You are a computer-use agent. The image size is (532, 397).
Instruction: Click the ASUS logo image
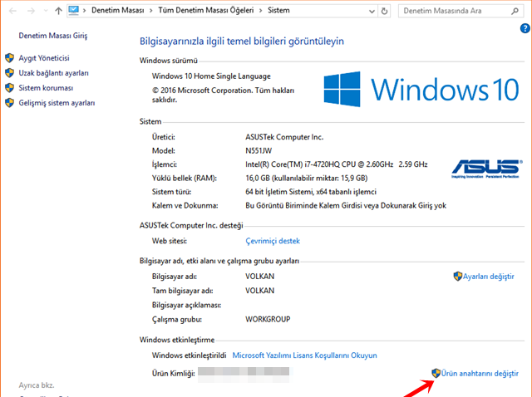tap(487, 169)
